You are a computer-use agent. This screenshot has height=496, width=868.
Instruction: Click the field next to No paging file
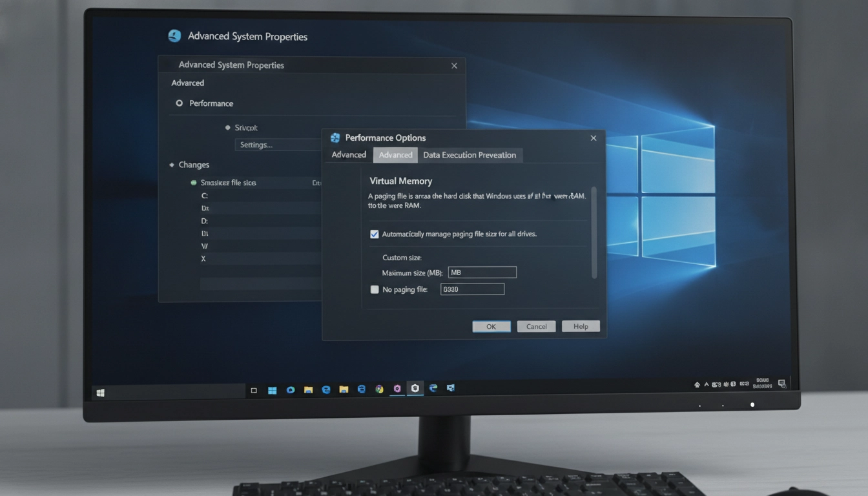(x=472, y=289)
